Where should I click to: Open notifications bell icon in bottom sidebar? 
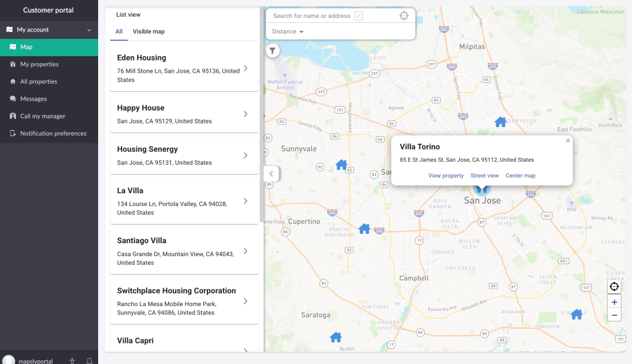[89, 360]
